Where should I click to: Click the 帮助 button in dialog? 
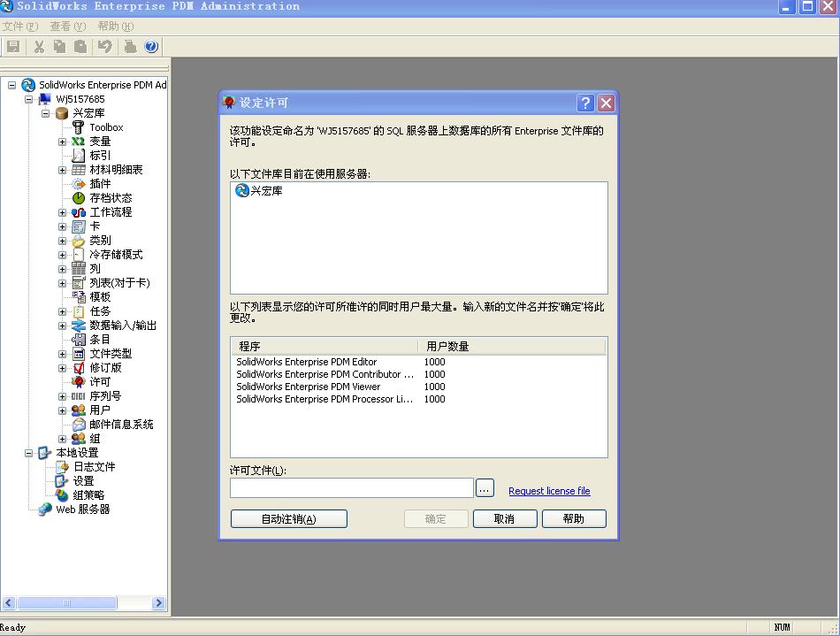574,518
